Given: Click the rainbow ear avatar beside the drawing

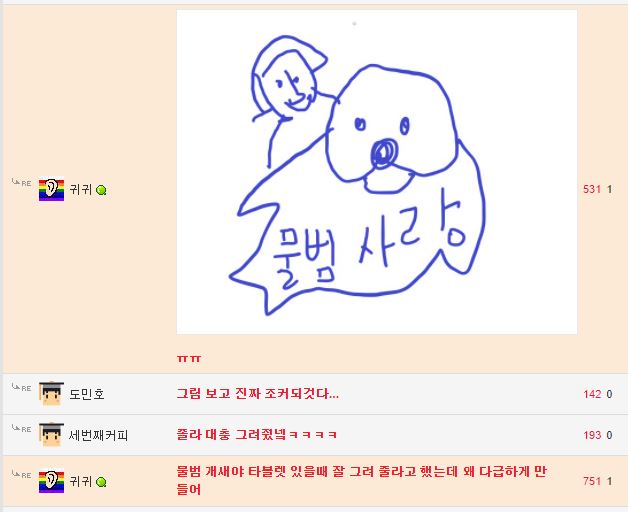Looking at the screenshot, I should 51,189.
